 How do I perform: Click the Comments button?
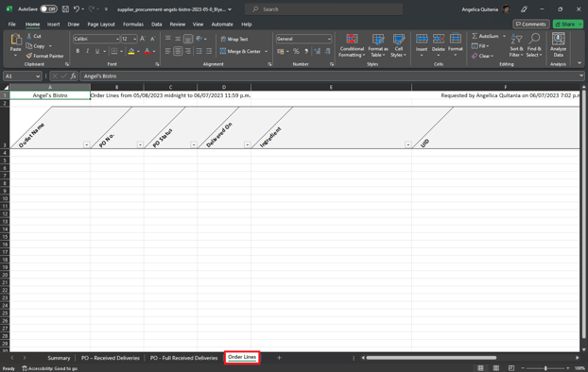tap(531, 24)
